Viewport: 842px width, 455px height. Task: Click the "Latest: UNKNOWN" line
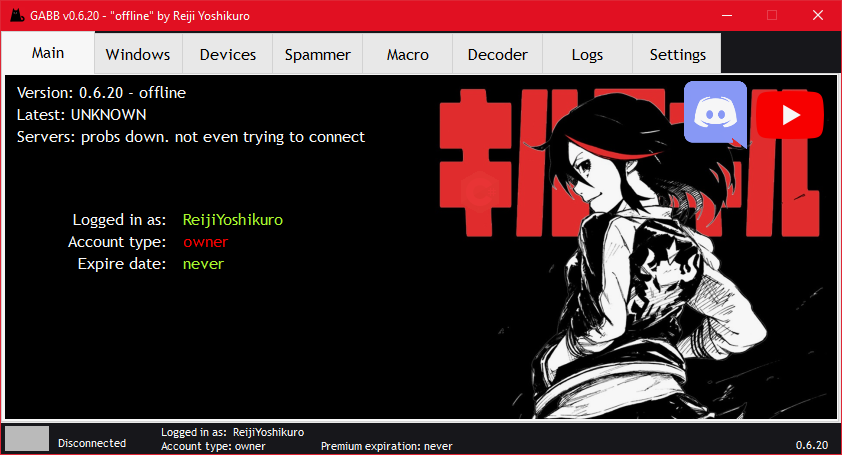[81, 114]
